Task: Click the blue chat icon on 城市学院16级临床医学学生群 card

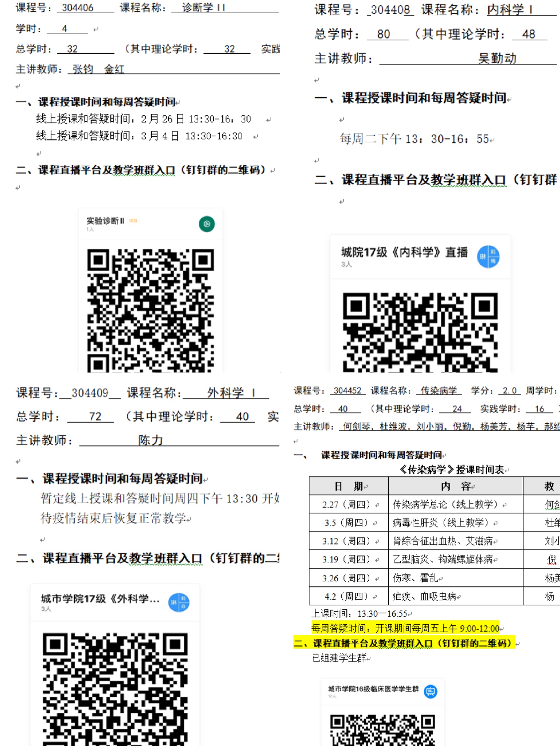Action: pyautogui.click(x=431, y=691)
